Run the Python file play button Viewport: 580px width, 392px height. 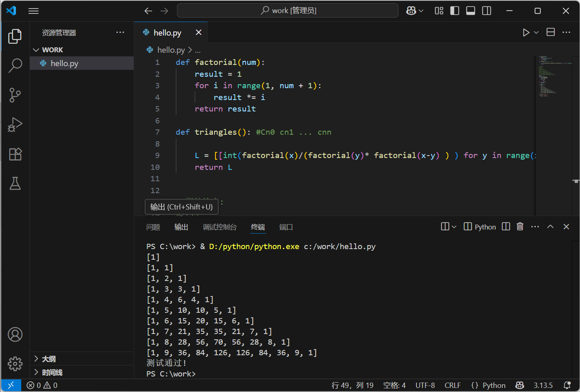pos(526,32)
